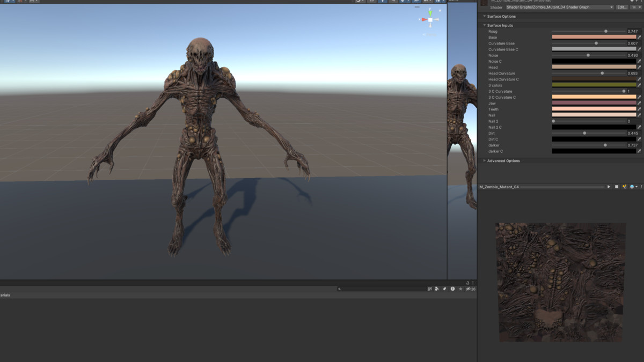Toggle the Project panel lock icon
644x362 pixels.
[468, 283]
